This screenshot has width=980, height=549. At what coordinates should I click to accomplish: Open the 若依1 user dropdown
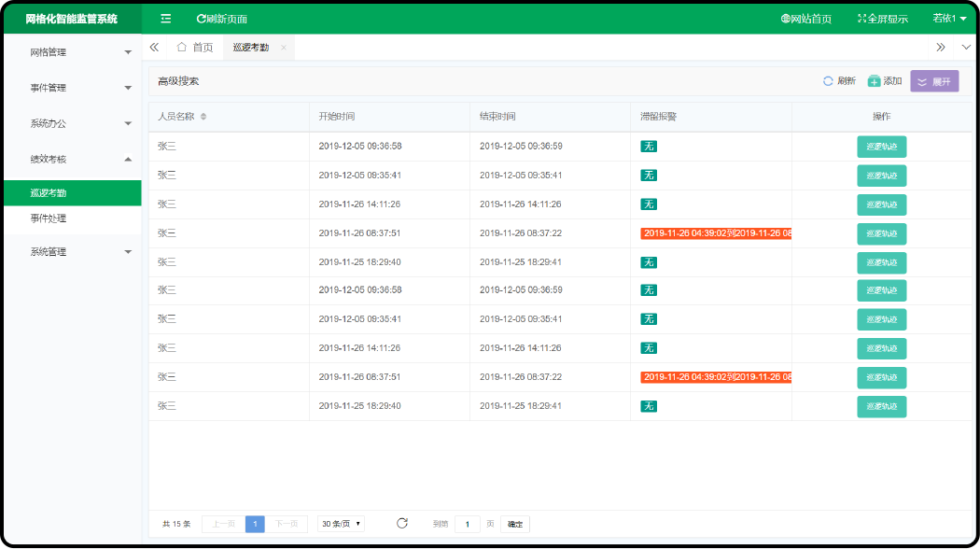[949, 19]
